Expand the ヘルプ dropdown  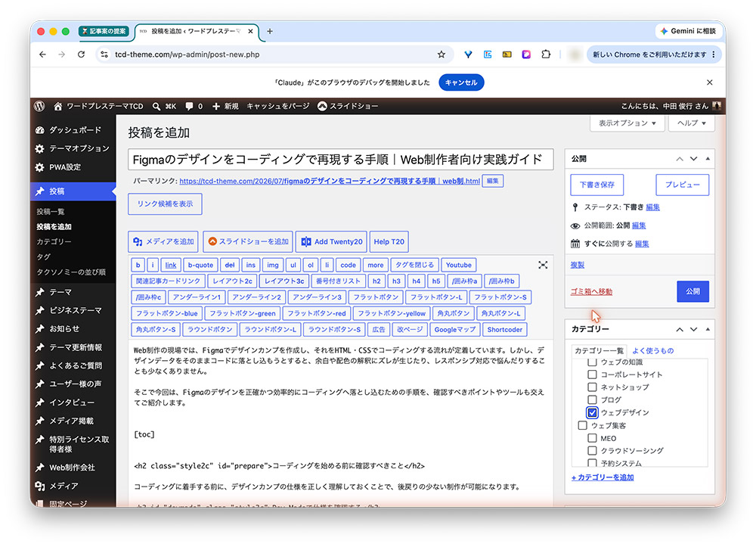[x=692, y=123]
